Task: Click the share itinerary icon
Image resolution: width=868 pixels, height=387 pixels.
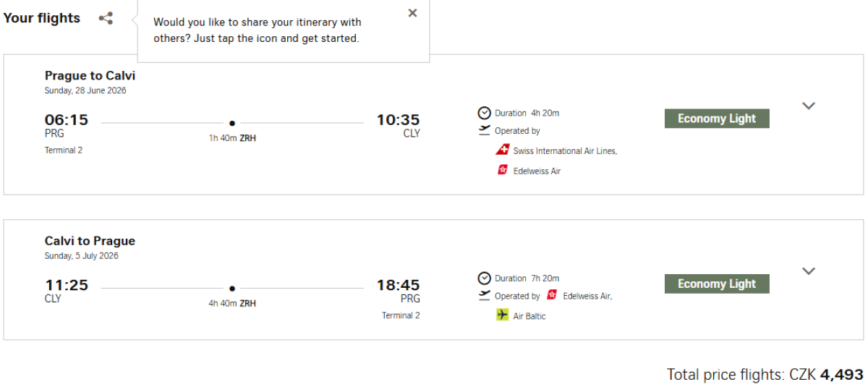Action: pyautogui.click(x=106, y=19)
